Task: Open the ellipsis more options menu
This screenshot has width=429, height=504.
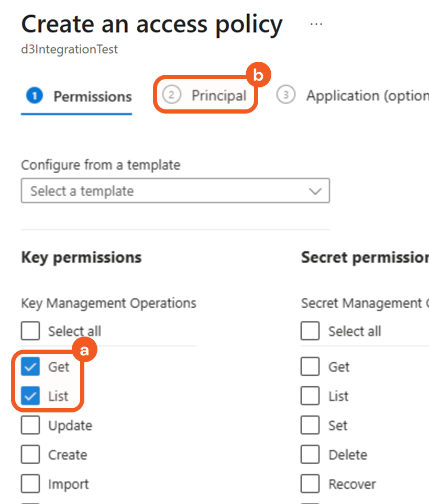Action: coord(316,24)
